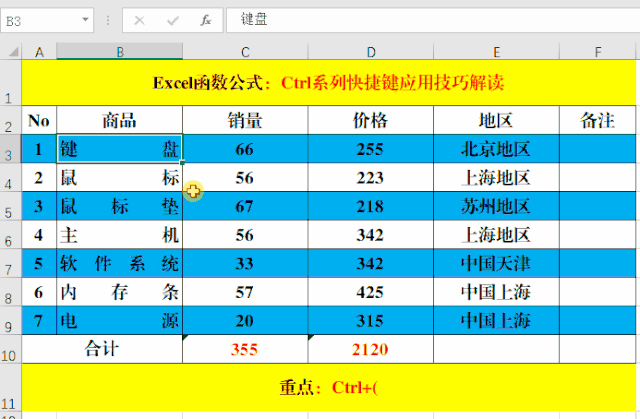
Task: Select column D header
Action: [x=371, y=52]
